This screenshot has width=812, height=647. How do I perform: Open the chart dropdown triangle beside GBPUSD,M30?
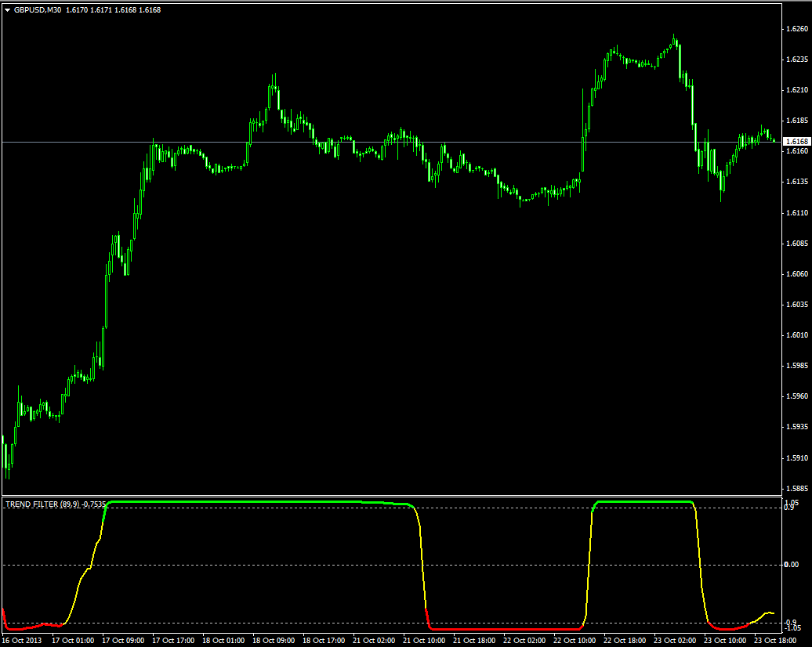[x=7, y=10]
